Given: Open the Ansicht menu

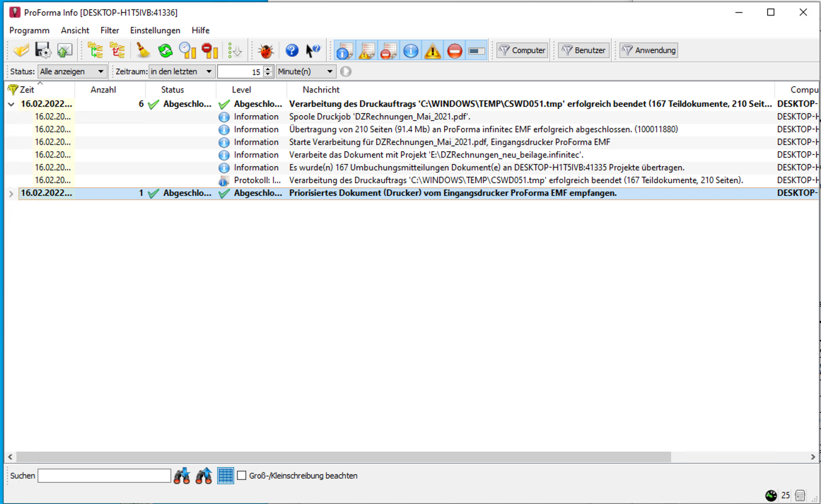Looking at the screenshot, I should click(75, 30).
